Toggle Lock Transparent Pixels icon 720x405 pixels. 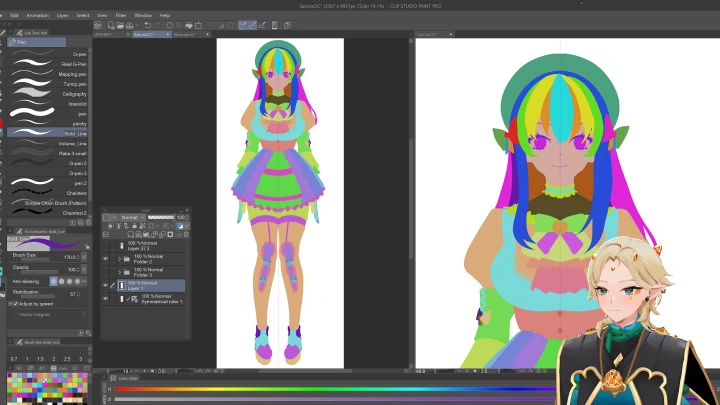coord(142,226)
